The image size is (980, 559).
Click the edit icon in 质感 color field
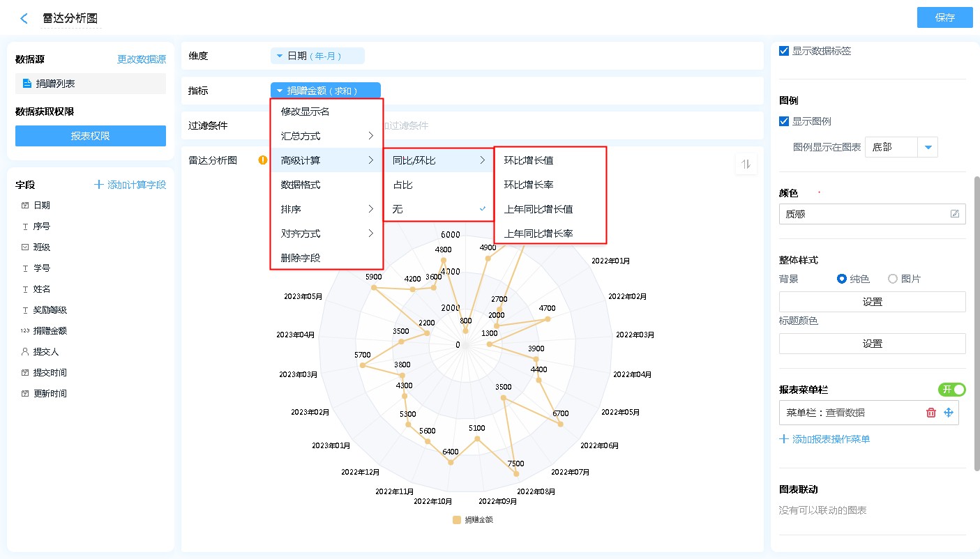click(x=955, y=214)
